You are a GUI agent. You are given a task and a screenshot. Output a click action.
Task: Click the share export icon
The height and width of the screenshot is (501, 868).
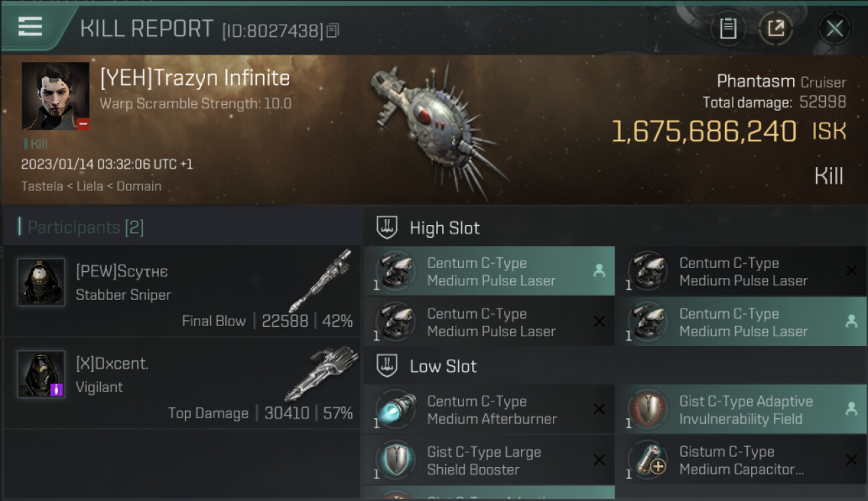point(776,29)
